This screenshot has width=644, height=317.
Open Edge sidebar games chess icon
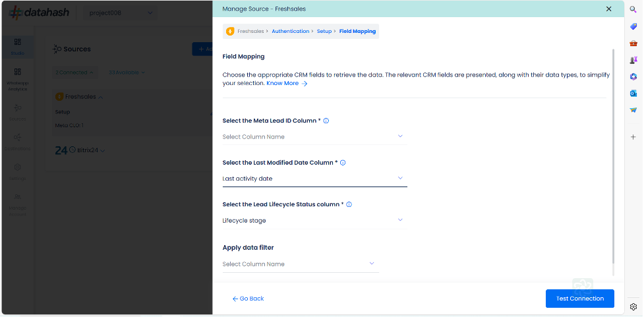[x=633, y=60]
